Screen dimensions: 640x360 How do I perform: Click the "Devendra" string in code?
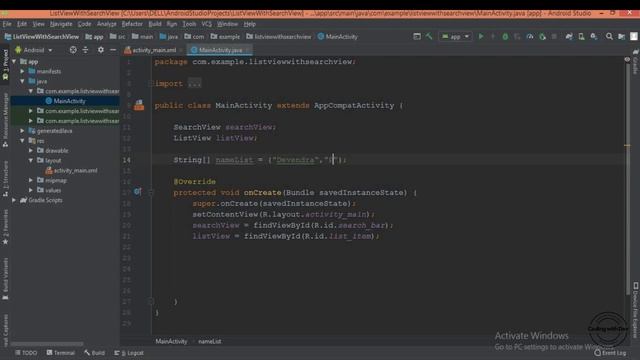tap(296, 160)
